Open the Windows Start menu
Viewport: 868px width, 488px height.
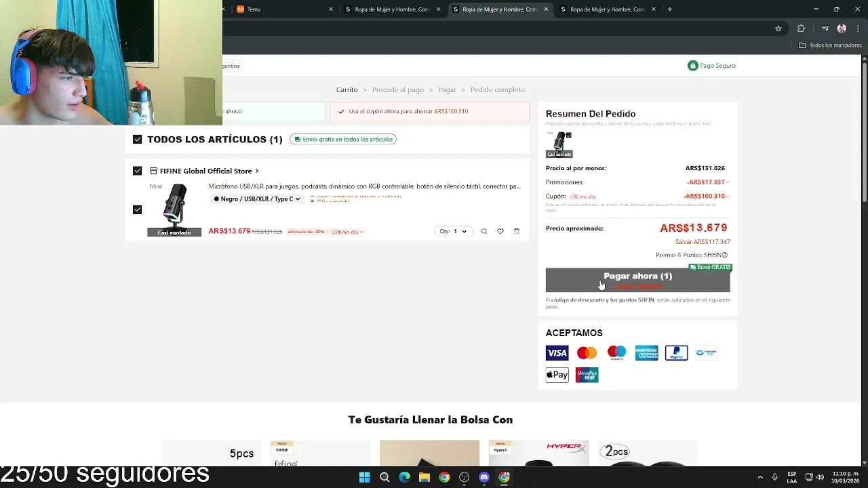(365, 477)
